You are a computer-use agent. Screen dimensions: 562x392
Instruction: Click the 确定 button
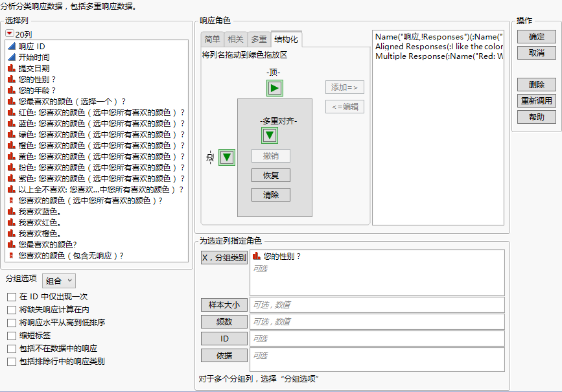tap(536, 37)
